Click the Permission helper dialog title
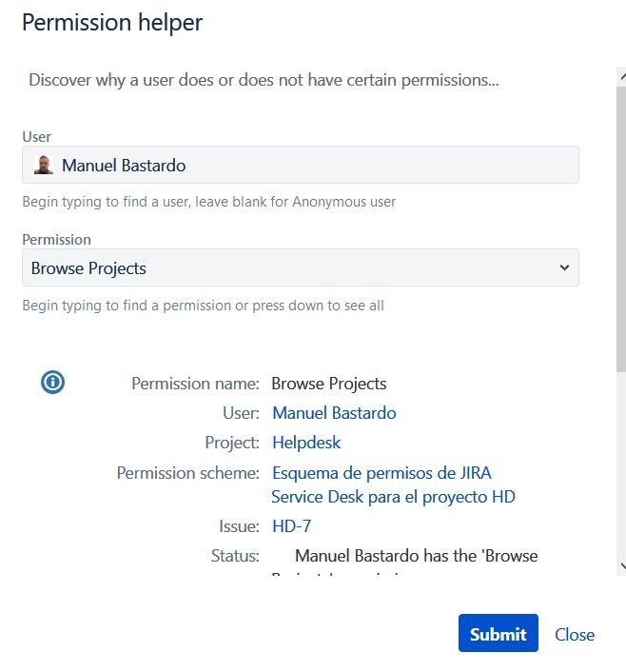Image resolution: width=626 pixels, height=672 pixels. [x=112, y=23]
